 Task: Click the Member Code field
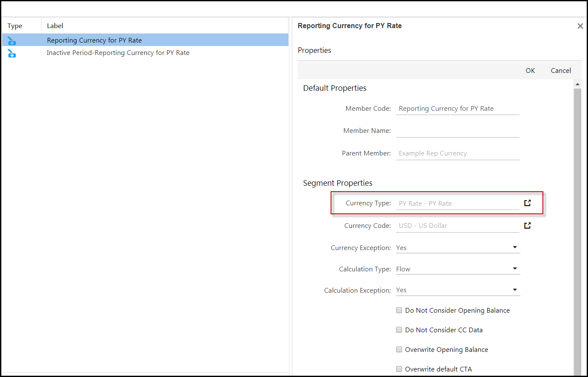(x=458, y=109)
